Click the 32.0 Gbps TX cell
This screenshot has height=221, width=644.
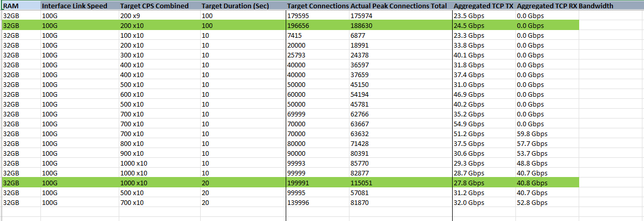click(x=484, y=202)
